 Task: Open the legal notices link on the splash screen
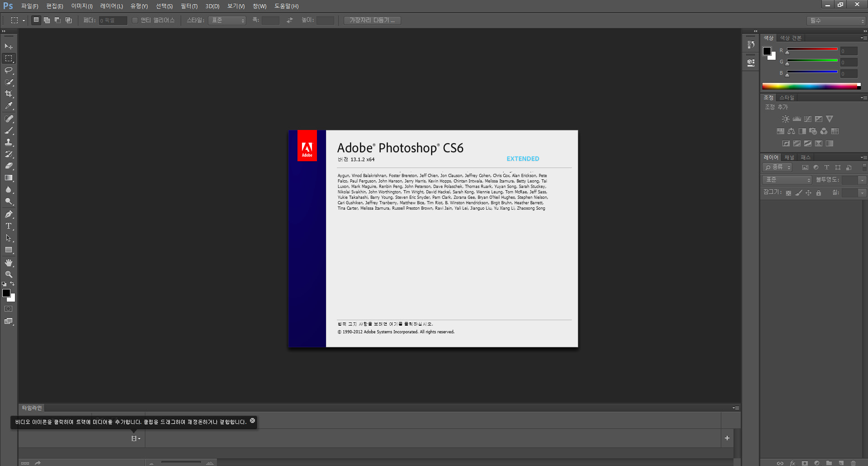(385, 324)
